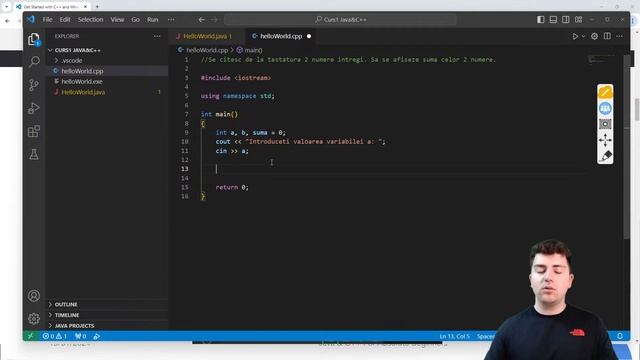The width and height of the screenshot is (640, 360).
Task: Open Explorer Views and More Actions ellipsis
Action: click(157, 36)
